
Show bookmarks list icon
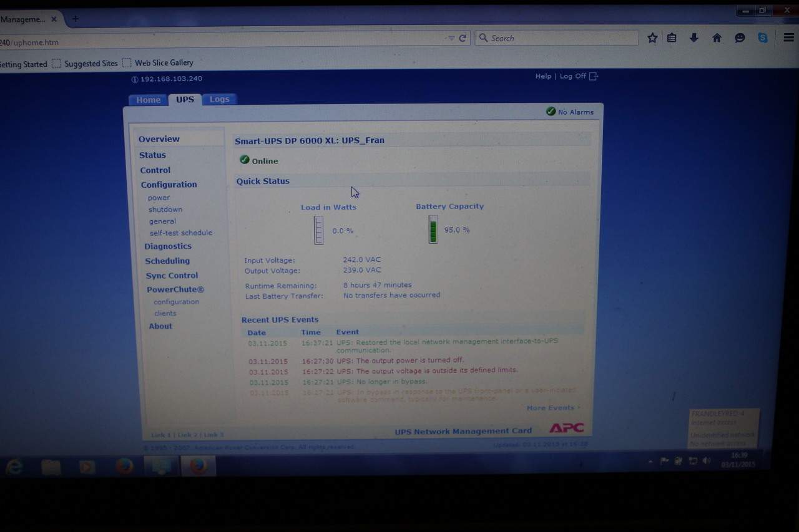(672, 38)
